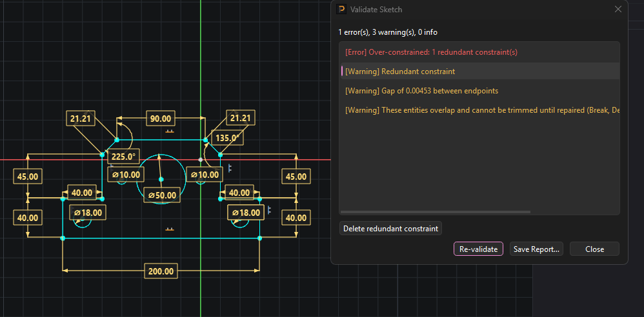This screenshot has width=644, height=317.
Task: Click the Close button in dialog
Action: click(x=594, y=249)
